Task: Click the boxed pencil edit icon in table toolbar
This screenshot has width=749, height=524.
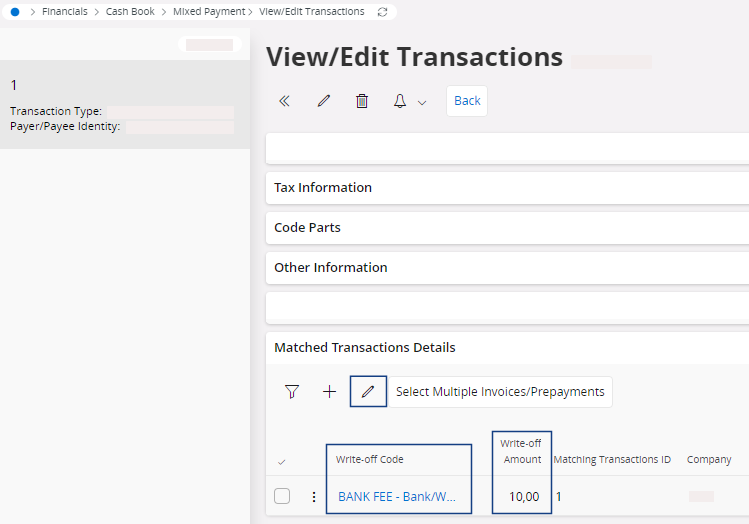Action: coord(368,392)
